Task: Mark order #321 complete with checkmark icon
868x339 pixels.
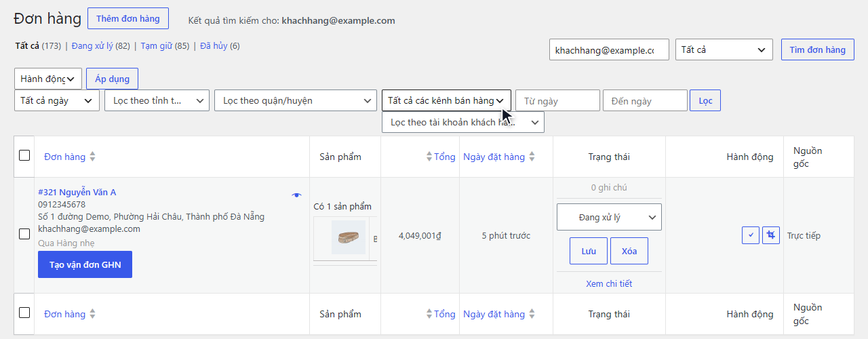Action: (x=750, y=235)
